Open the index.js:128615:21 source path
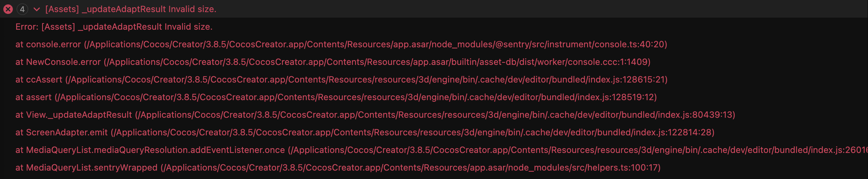This screenshot has width=868, height=179. [x=366, y=80]
